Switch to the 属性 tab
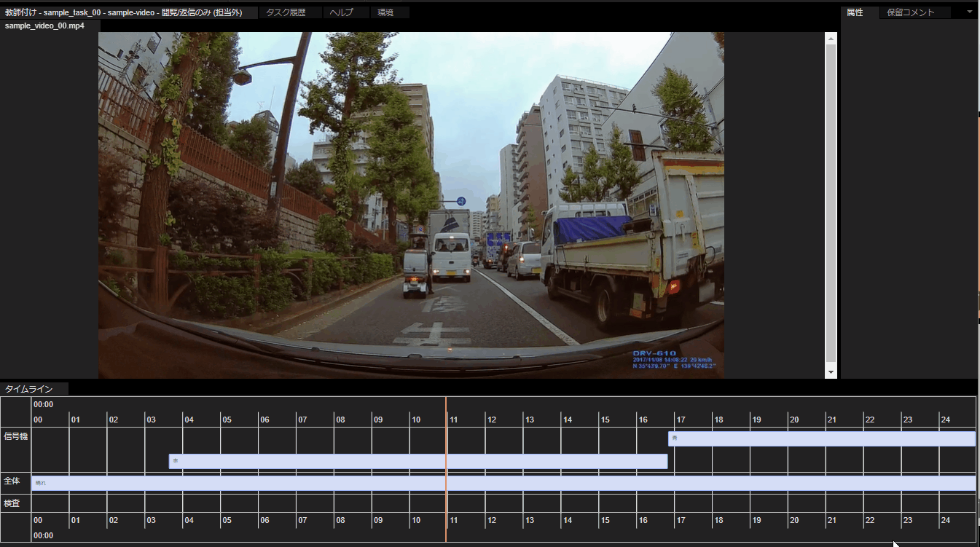 click(860, 12)
